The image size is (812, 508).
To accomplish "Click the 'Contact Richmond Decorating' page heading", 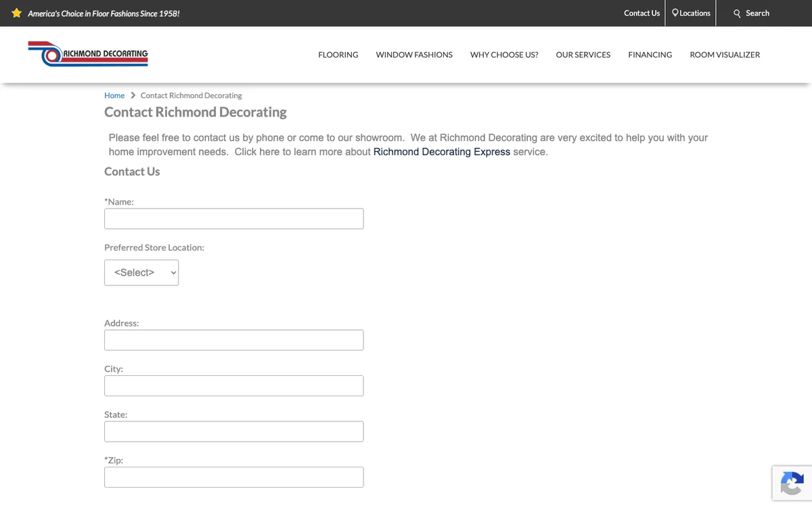I will pyautogui.click(x=196, y=112).
